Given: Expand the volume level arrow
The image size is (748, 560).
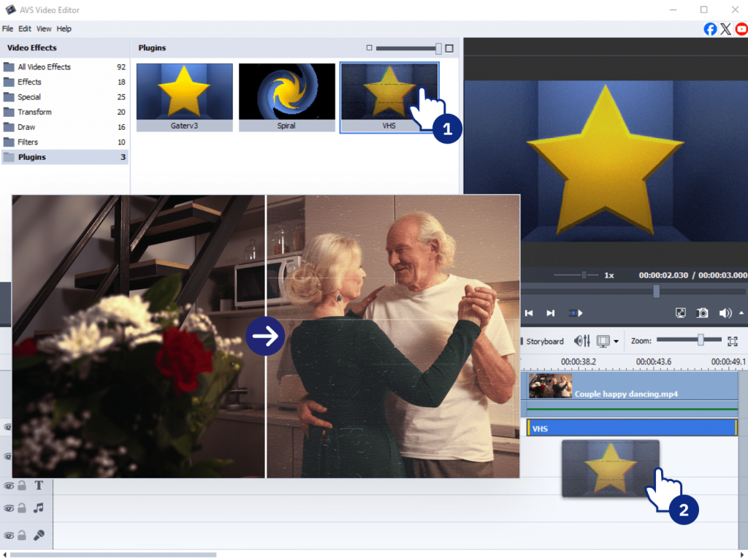Looking at the screenshot, I should coord(741,312).
